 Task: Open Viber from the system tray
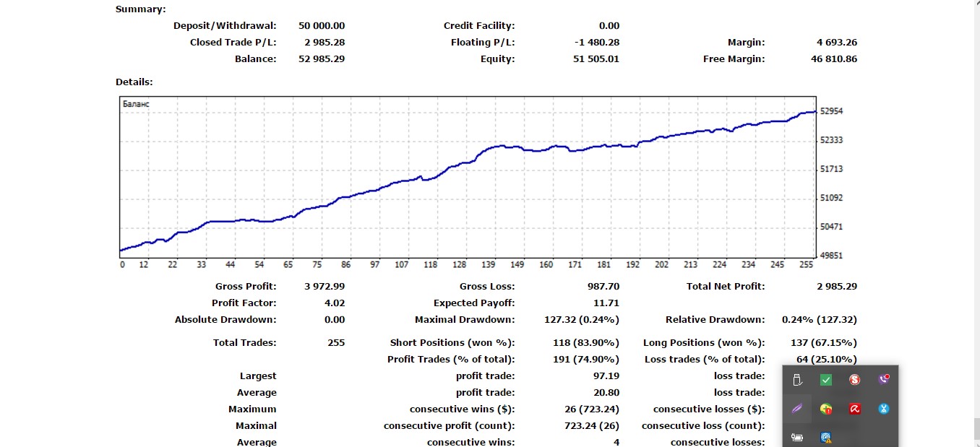(x=883, y=379)
